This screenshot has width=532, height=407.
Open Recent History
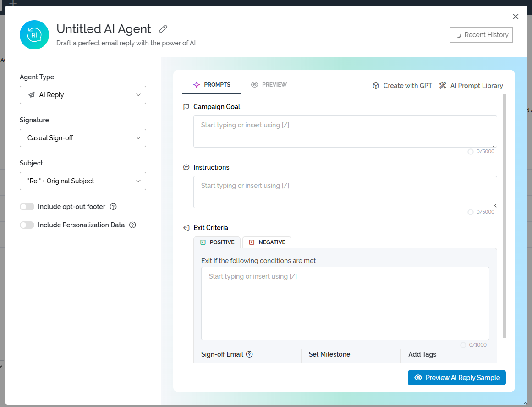[x=481, y=35]
